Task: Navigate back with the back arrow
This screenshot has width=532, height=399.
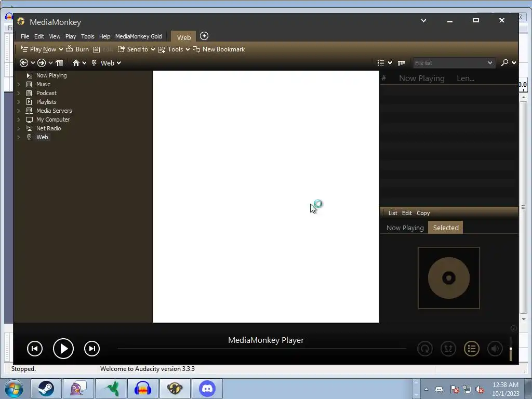Action: point(24,63)
